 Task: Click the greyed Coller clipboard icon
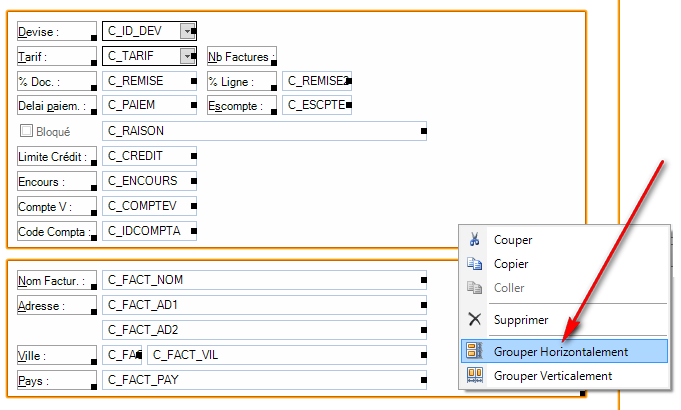(x=475, y=288)
